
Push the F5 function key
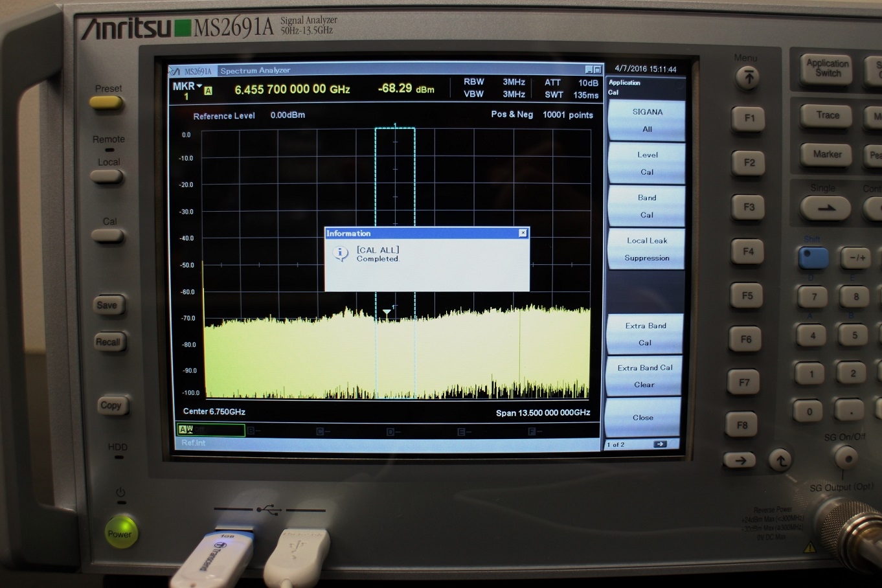click(747, 295)
